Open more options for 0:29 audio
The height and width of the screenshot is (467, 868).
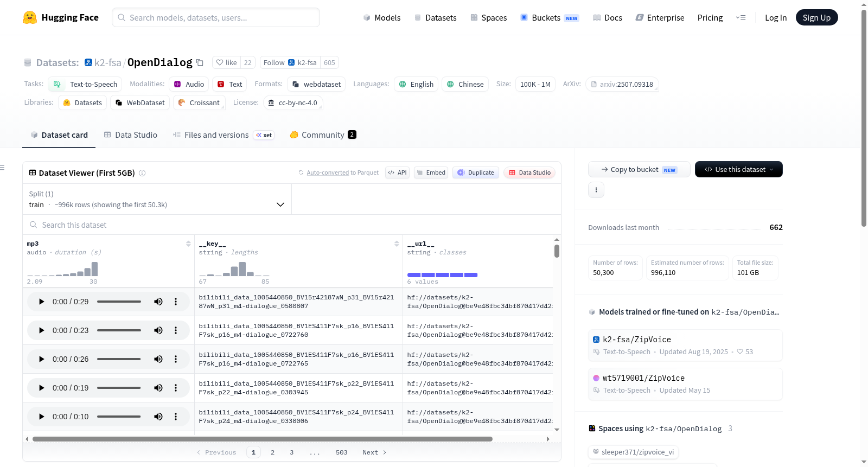(x=176, y=302)
